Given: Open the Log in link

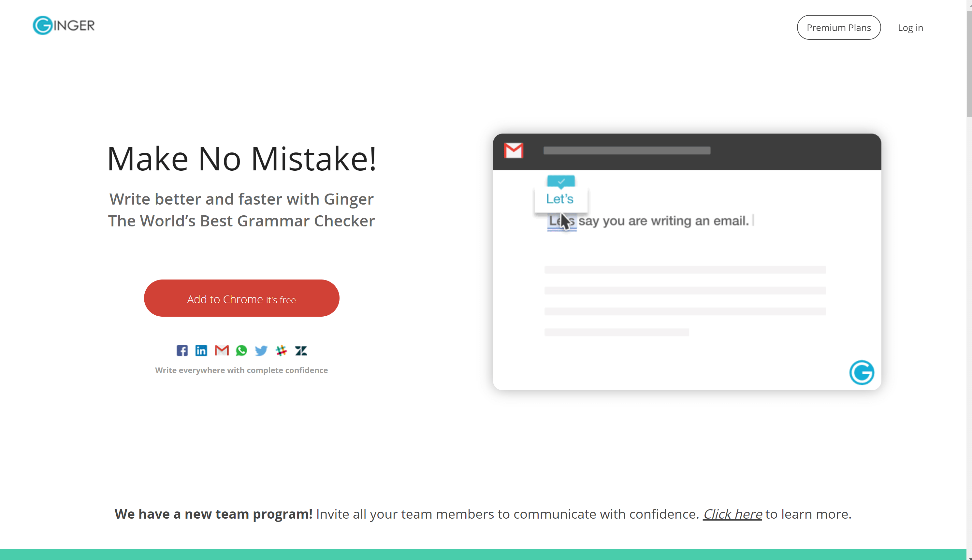Looking at the screenshot, I should coord(910,28).
